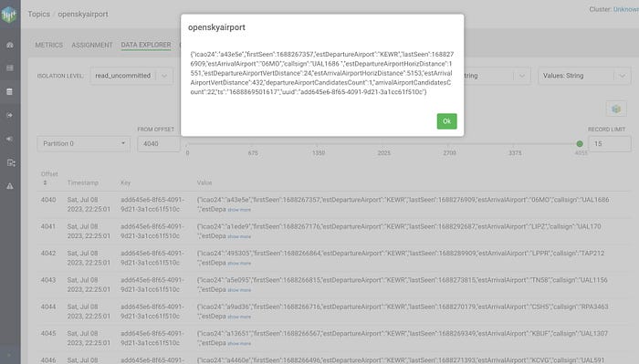This screenshot has width=639, height=364.
Task: Click the Record Limit field showing 15
Action: (610, 144)
